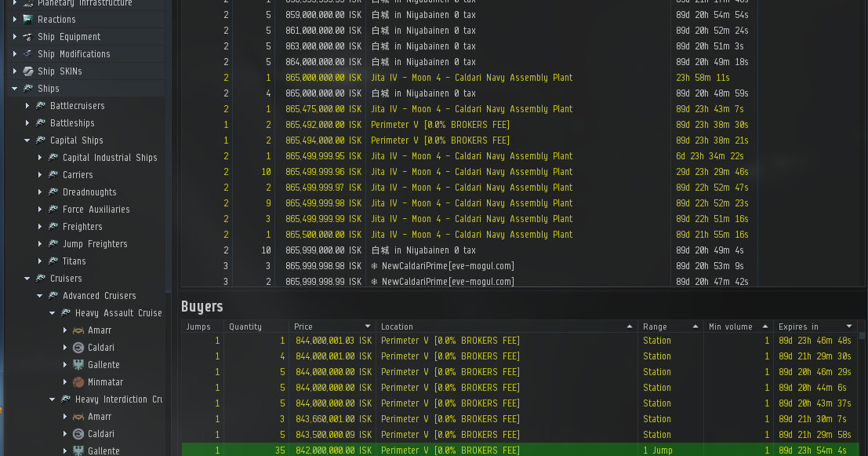Click the Amarr faction icon under Heavy Assault Cruisers
The width and height of the screenshot is (868, 456).
tap(78, 330)
